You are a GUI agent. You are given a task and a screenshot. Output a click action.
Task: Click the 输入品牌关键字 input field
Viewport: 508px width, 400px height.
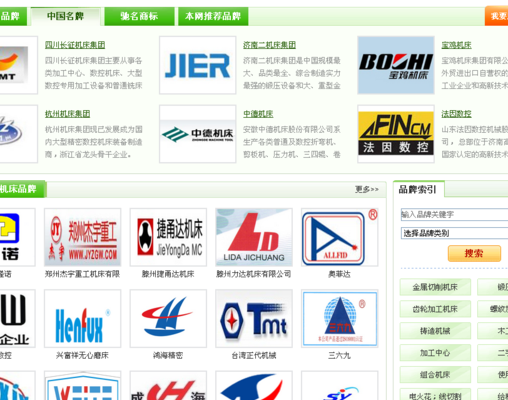point(454,214)
